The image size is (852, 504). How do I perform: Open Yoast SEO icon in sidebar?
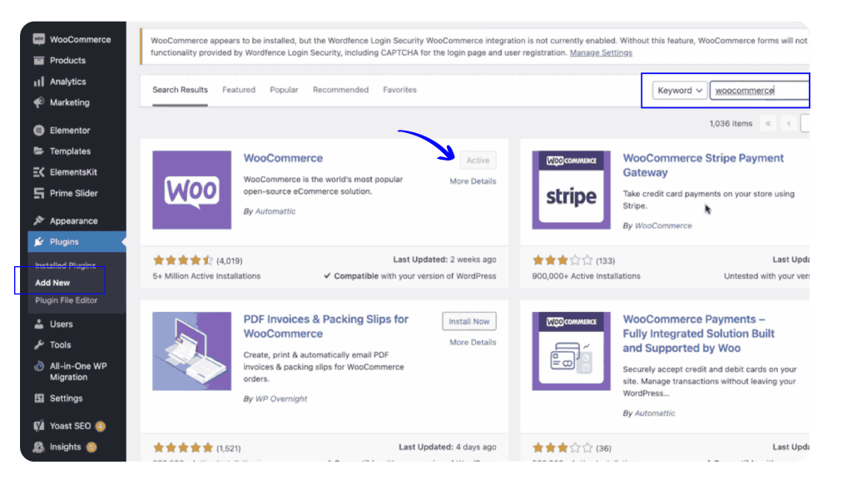38,426
